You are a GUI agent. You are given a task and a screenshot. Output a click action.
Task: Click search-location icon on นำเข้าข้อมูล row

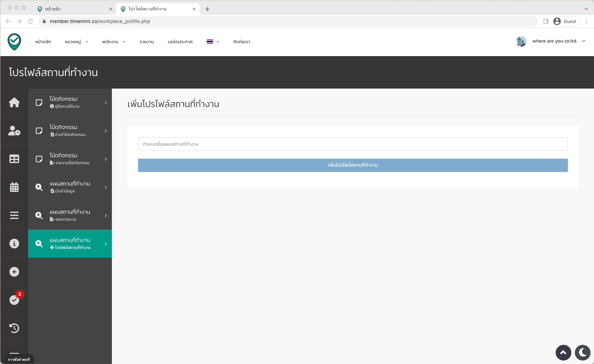[39, 187]
